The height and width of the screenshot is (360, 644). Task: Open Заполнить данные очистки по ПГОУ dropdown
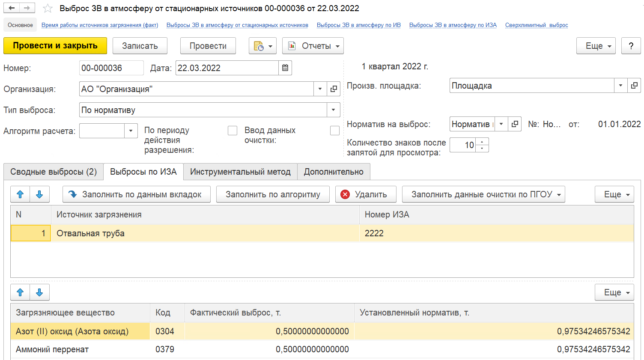point(483,194)
